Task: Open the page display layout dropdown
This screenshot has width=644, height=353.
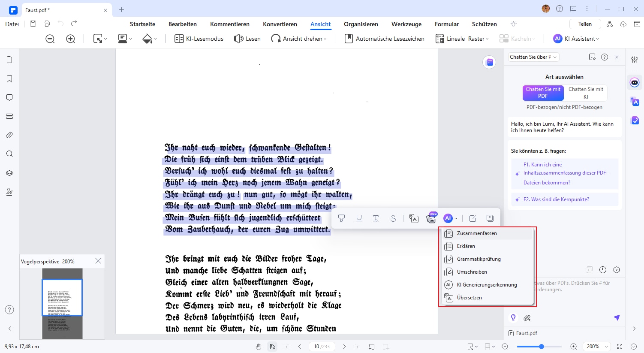Action: point(125,39)
